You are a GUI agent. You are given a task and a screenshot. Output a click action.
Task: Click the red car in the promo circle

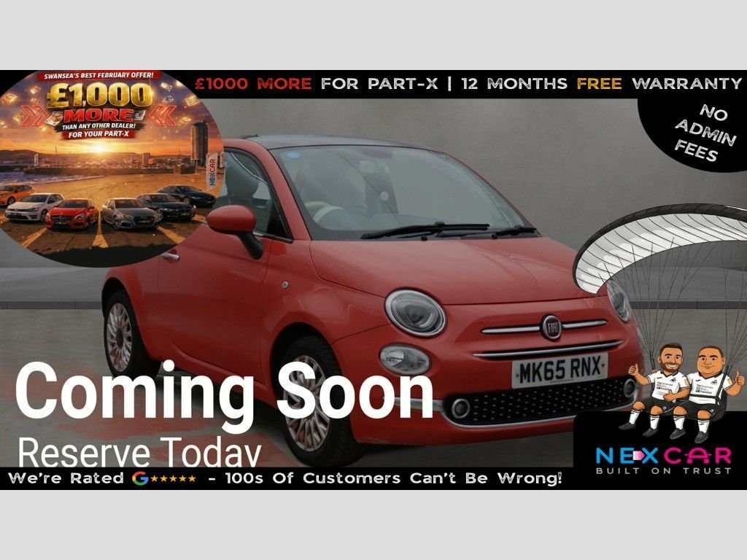click(71, 213)
